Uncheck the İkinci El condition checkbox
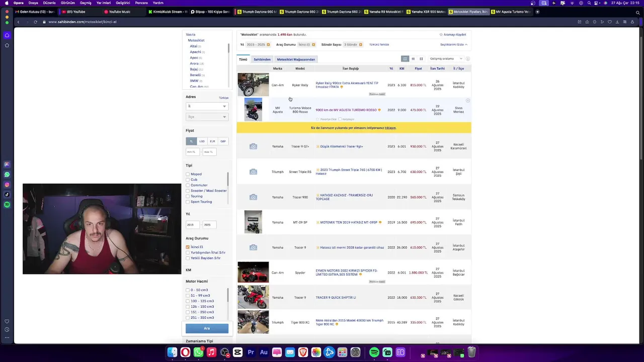The image size is (644, 362). tap(188, 247)
